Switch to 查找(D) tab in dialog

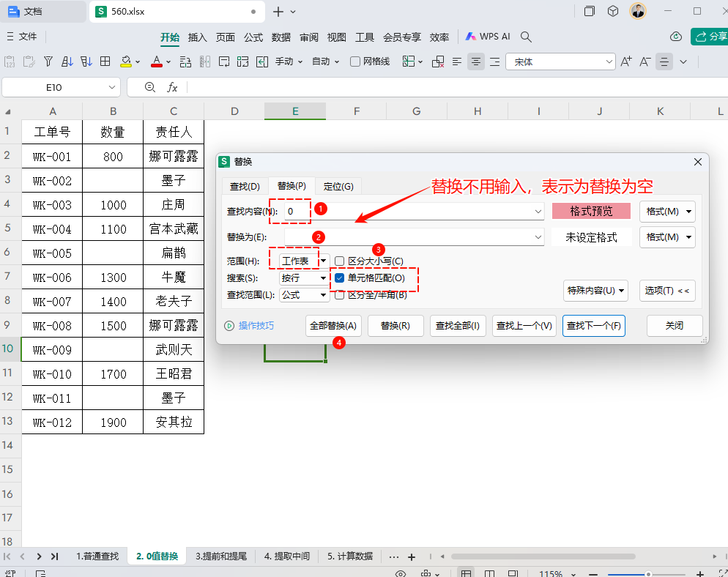(245, 186)
